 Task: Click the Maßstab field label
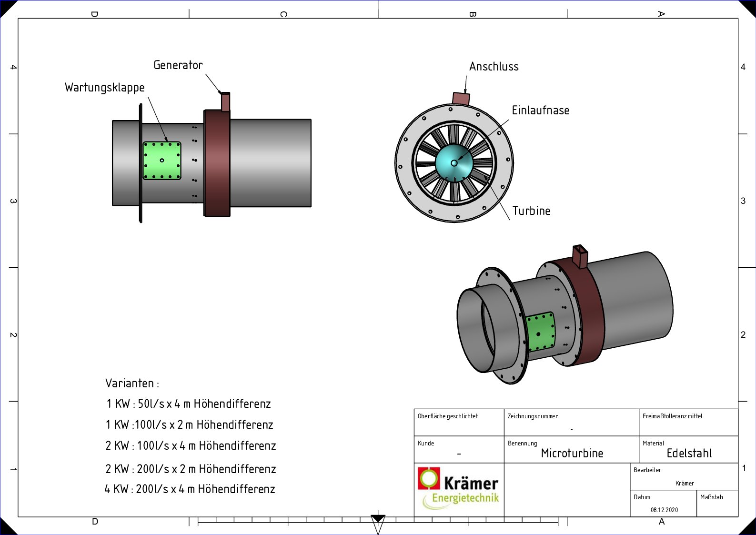click(711, 497)
